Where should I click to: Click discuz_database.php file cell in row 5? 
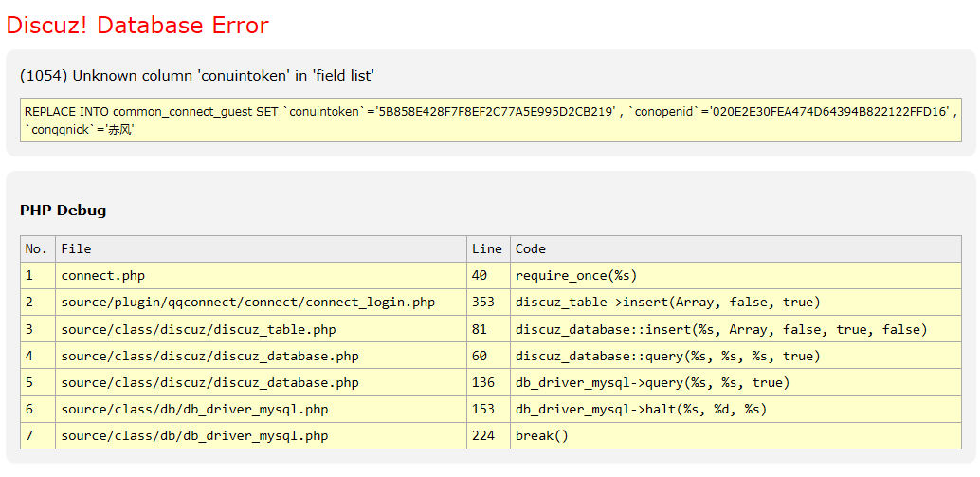(x=209, y=383)
